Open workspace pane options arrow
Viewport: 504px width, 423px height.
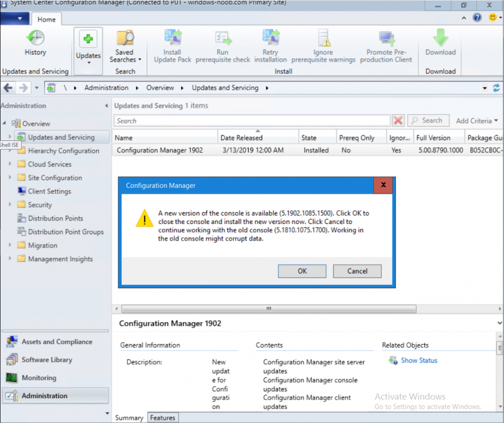(x=107, y=413)
